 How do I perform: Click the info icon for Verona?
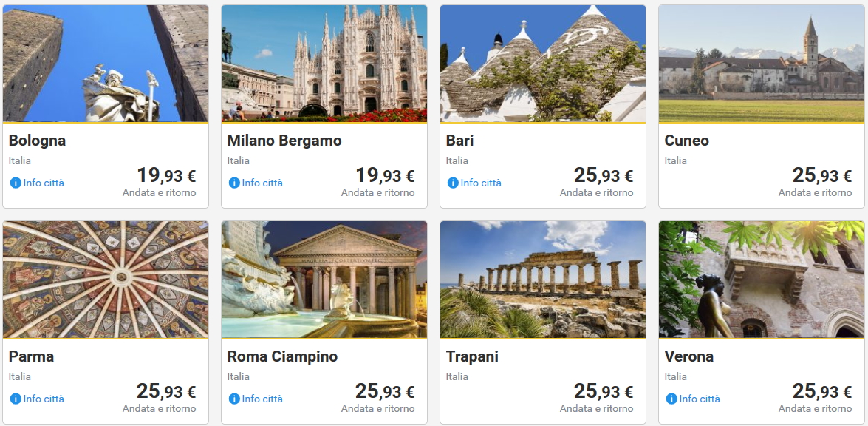(x=671, y=399)
